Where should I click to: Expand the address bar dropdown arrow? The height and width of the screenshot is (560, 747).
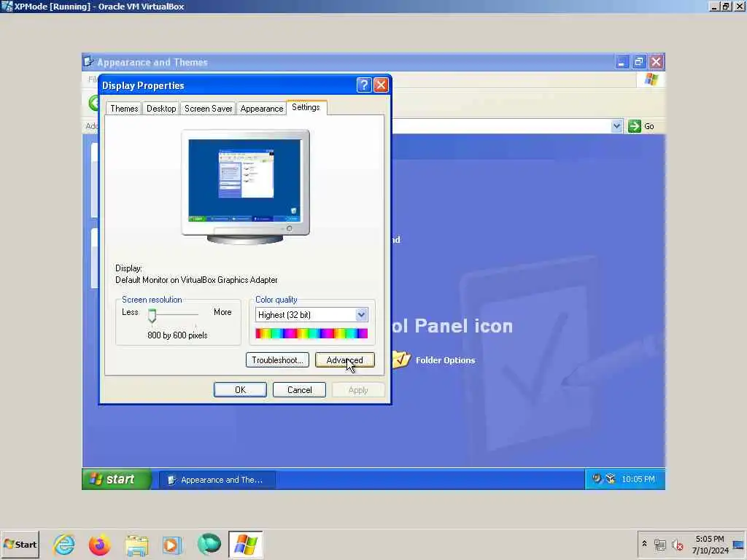point(616,126)
